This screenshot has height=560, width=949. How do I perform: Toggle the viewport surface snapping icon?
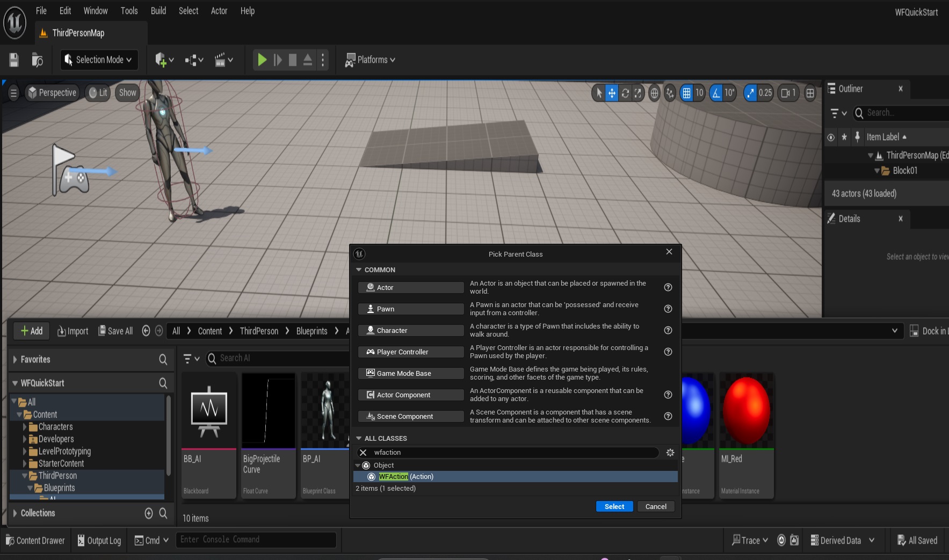670,93
